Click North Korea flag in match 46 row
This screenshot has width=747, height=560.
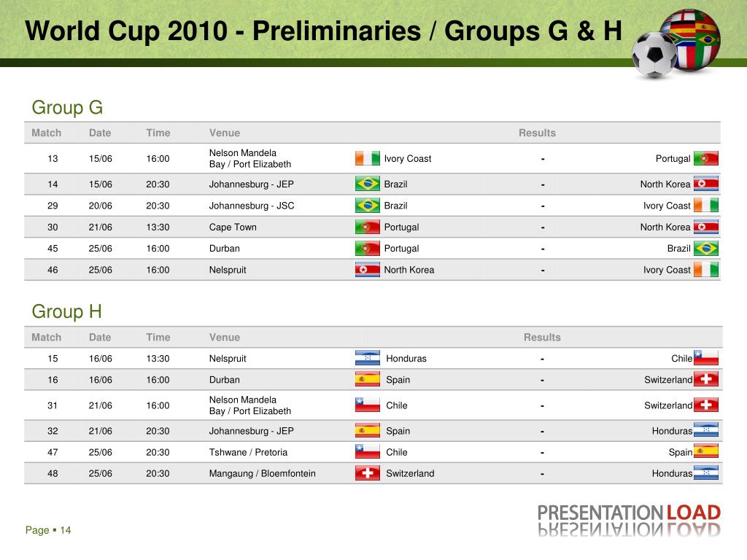point(368,270)
